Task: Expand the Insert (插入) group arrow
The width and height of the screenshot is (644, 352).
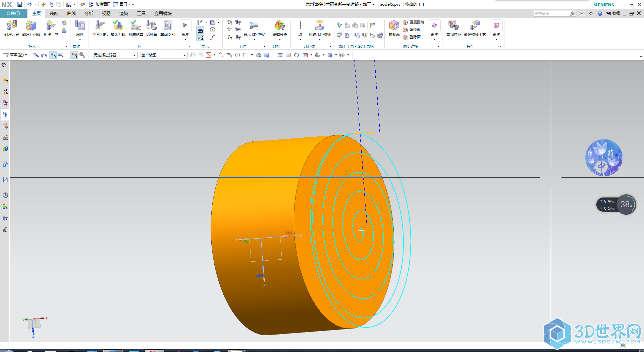Action: click(x=66, y=46)
